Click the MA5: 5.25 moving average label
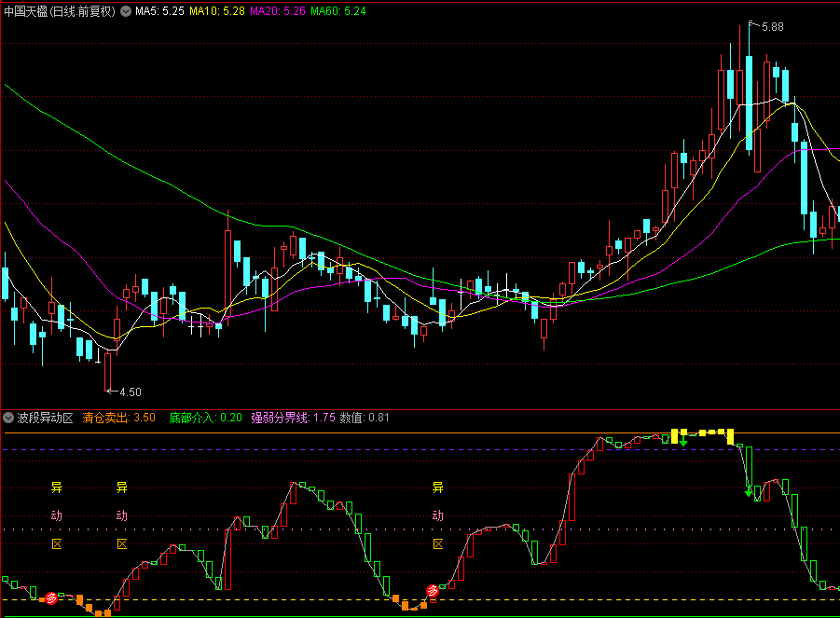The height and width of the screenshot is (618, 840). 159,11
